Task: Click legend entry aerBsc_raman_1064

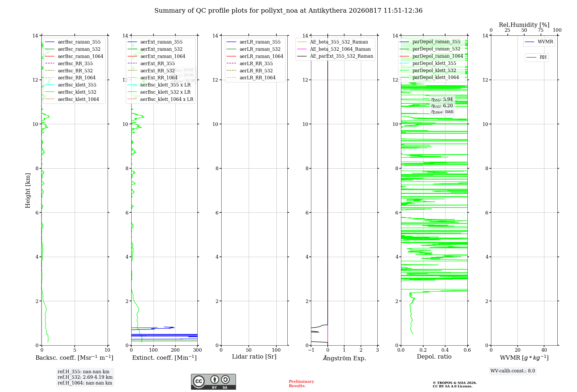Action: 74,56
